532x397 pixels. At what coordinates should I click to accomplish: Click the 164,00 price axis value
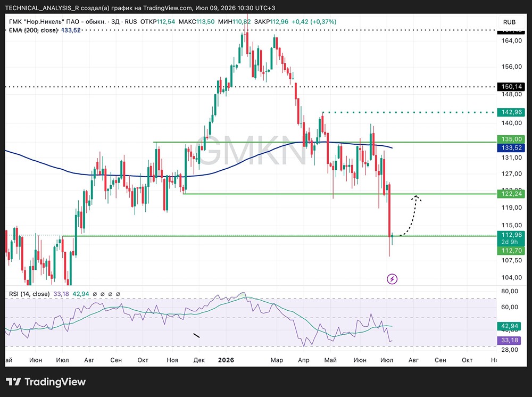512,41
